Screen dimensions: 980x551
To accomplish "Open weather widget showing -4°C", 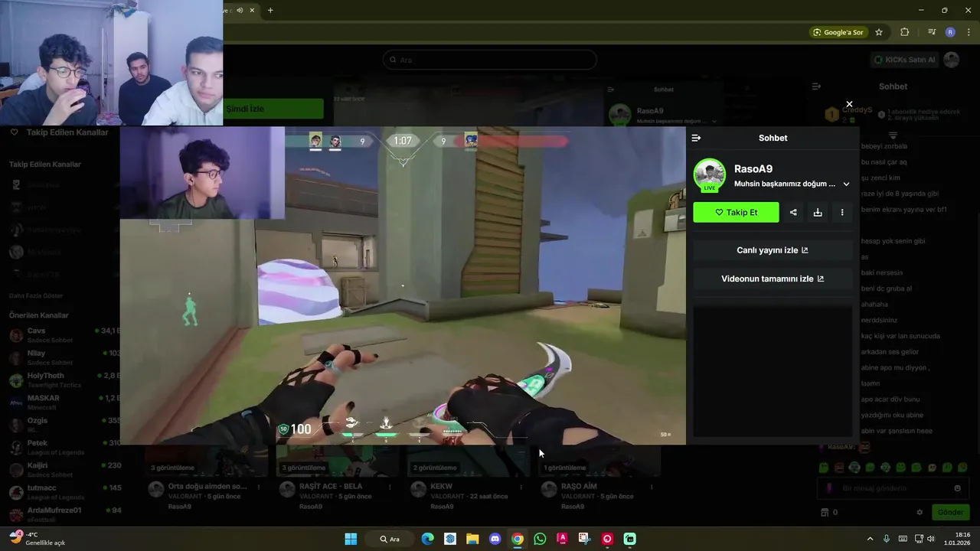I will click(37, 538).
